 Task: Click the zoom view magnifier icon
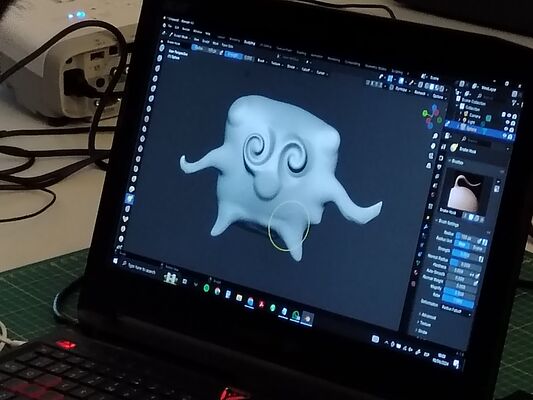(435, 136)
